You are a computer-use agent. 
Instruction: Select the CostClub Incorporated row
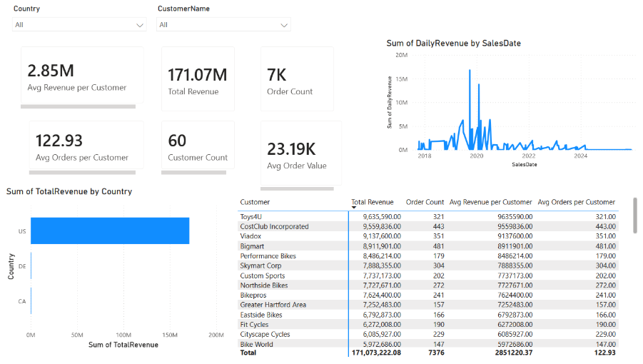click(x=428, y=226)
